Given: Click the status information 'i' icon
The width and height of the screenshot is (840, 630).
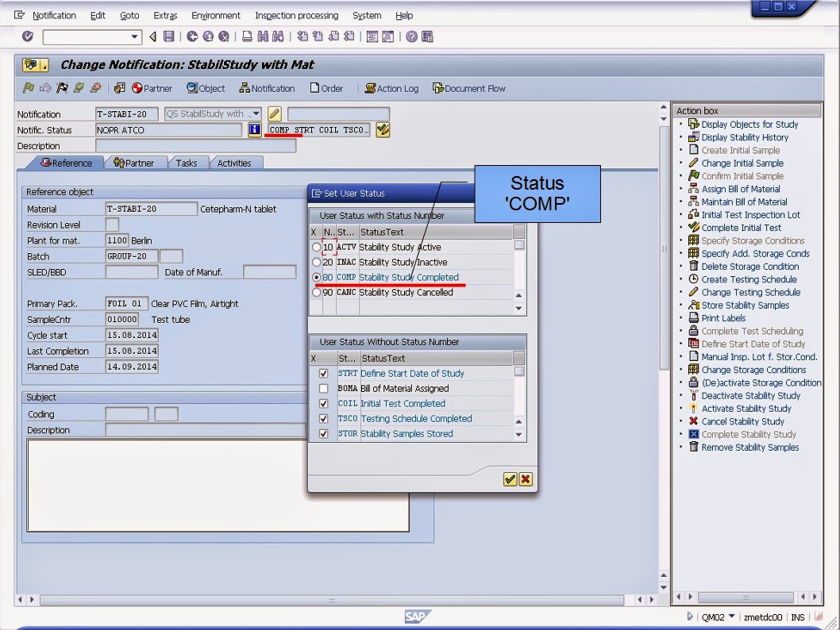Looking at the screenshot, I should coord(253,129).
